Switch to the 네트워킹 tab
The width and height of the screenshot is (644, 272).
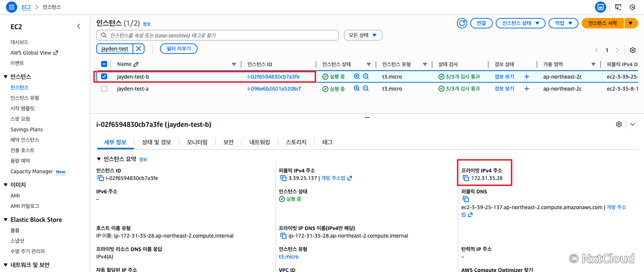tap(260, 142)
